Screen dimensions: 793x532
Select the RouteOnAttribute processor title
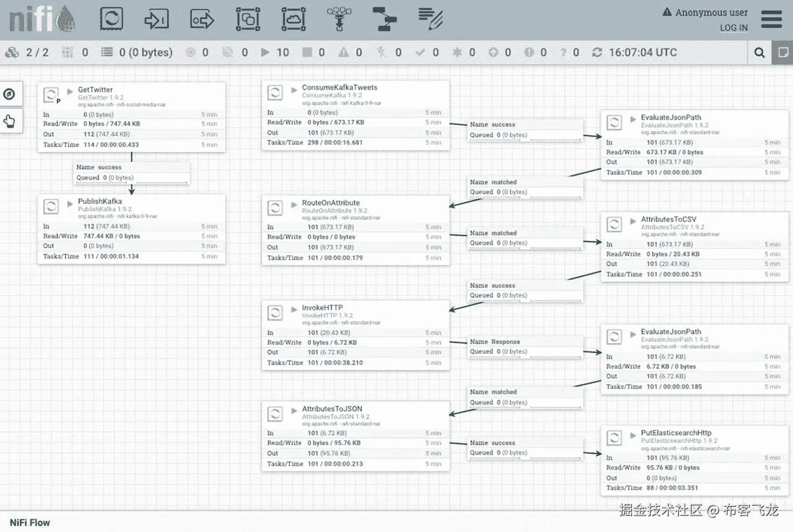click(x=331, y=203)
